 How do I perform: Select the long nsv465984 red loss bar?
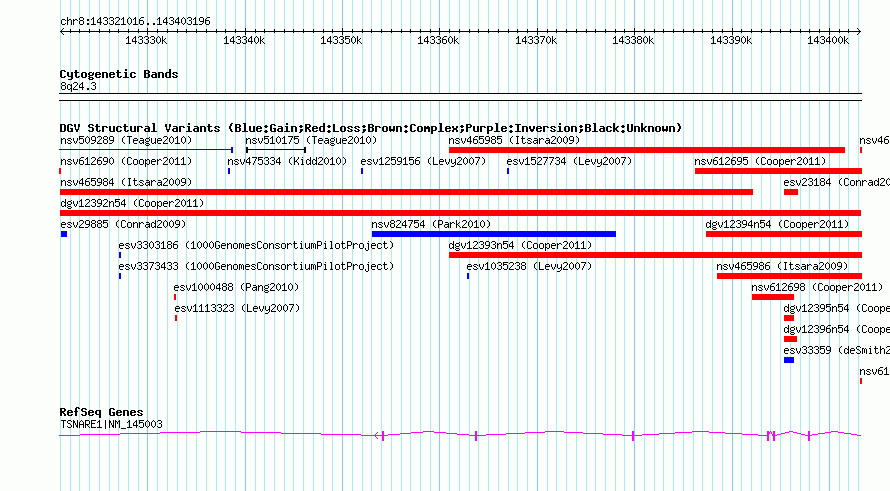point(406,192)
